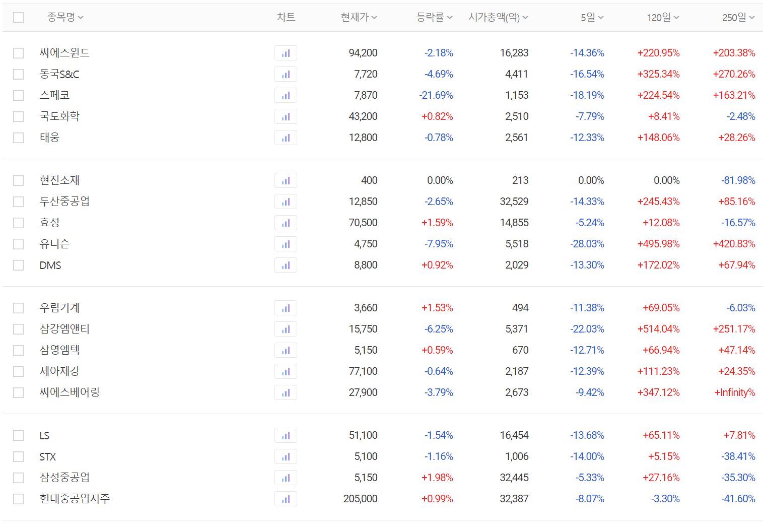Check the box for 현진소재
Screen dimensions: 763x532
coord(18,180)
